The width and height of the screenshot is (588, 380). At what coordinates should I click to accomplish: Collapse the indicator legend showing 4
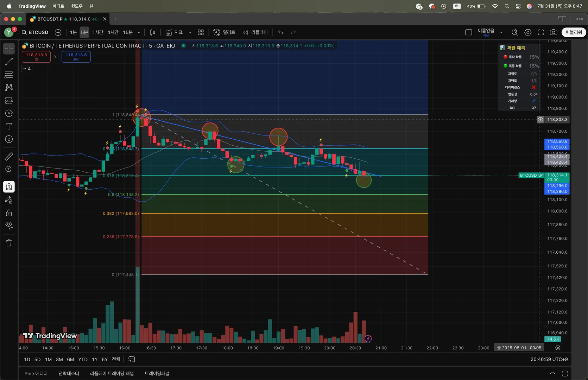[x=27, y=69]
